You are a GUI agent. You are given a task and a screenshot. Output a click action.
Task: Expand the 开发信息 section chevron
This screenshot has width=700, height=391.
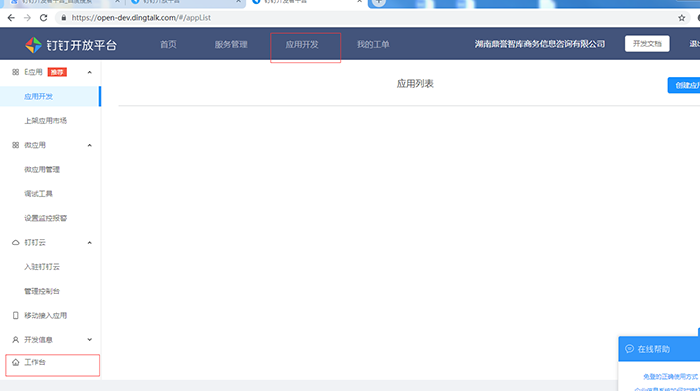tap(89, 340)
